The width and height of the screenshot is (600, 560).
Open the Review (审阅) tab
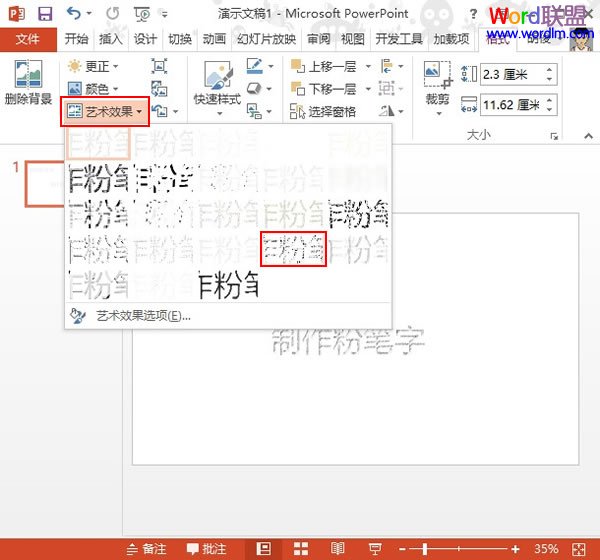[318, 39]
